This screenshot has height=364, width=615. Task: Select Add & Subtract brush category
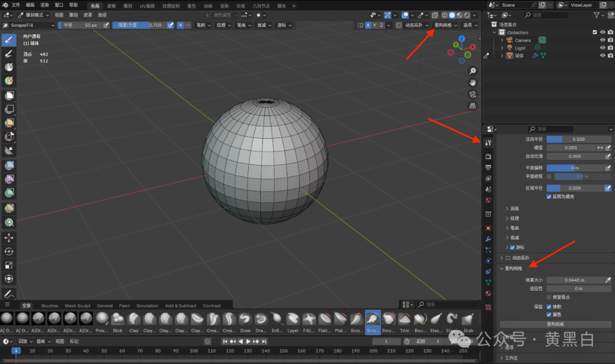181,305
